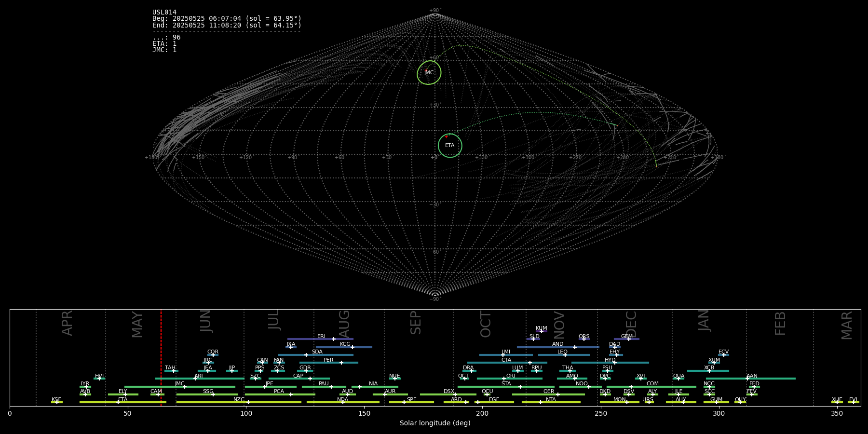This screenshot has height=434, width=868.
Task: Click the COR shower label in timeline
Action: [213, 352]
